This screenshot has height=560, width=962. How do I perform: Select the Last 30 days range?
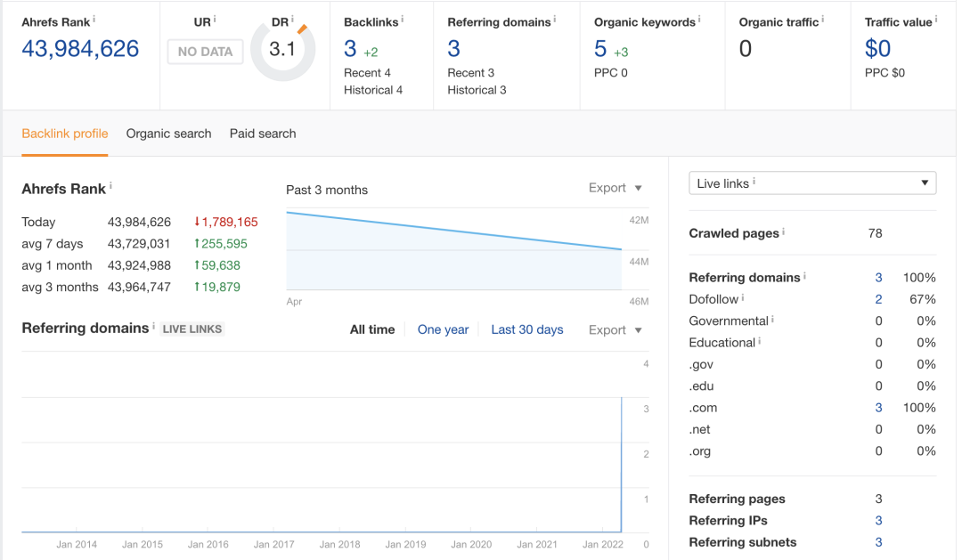[x=527, y=329]
